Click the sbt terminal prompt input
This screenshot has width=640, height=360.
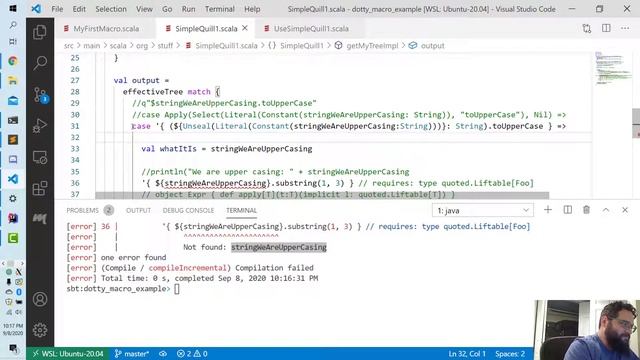pyautogui.click(x=177, y=289)
